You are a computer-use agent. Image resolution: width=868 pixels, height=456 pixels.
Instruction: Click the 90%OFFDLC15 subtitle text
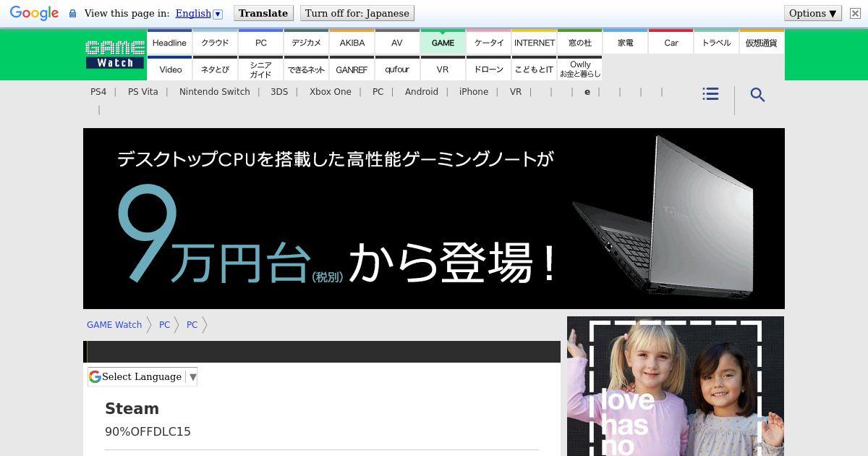(x=148, y=431)
